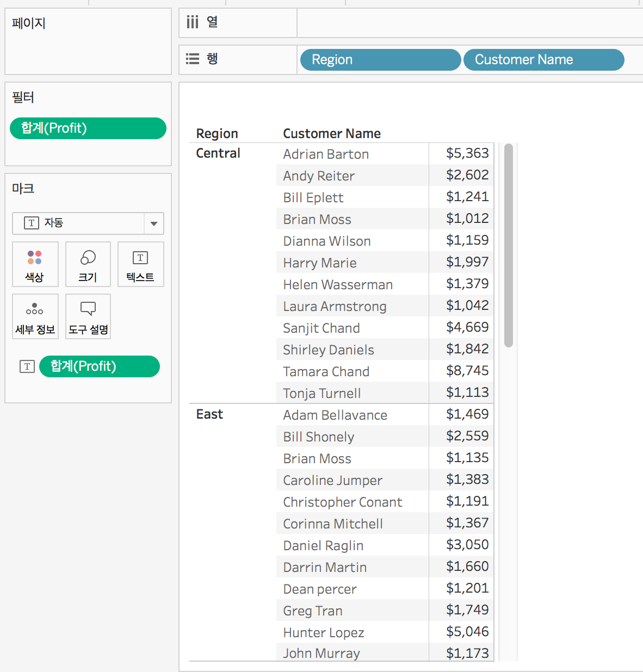Open the Color (색상) marks card
The width and height of the screenshot is (643, 672).
[35, 264]
